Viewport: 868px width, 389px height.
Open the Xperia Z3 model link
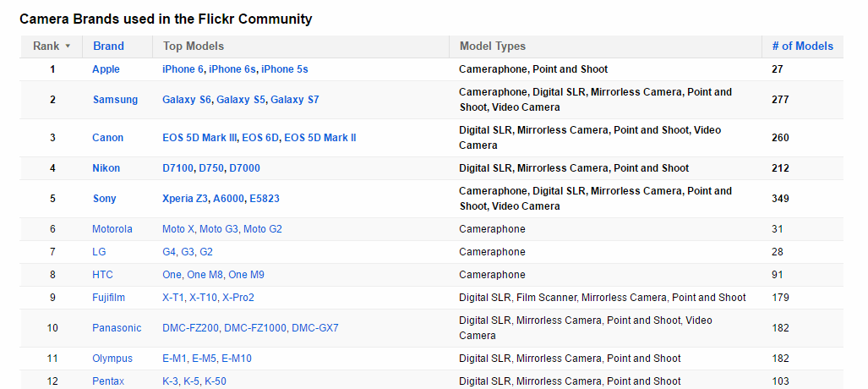[x=185, y=199]
